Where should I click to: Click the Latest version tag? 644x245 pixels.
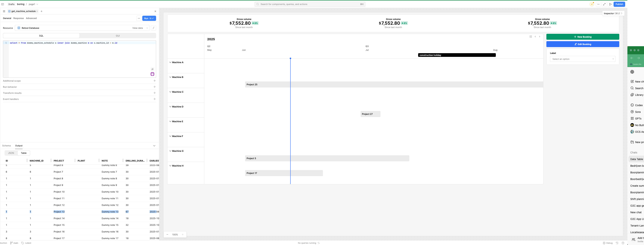[26, 243]
